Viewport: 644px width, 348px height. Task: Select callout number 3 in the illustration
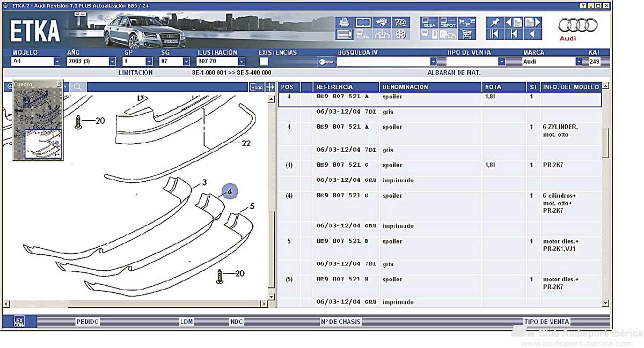point(204,183)
